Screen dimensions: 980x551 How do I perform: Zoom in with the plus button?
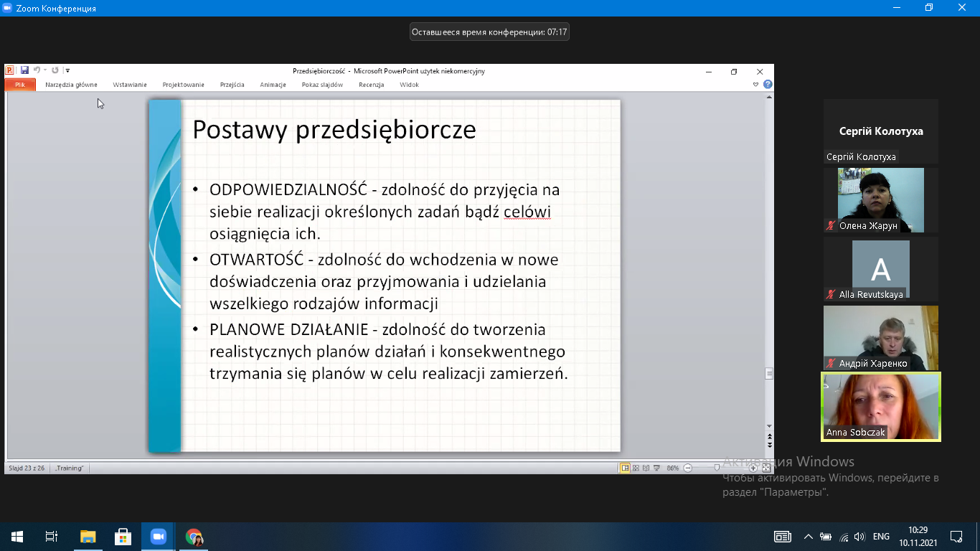[x=753, y=468]
